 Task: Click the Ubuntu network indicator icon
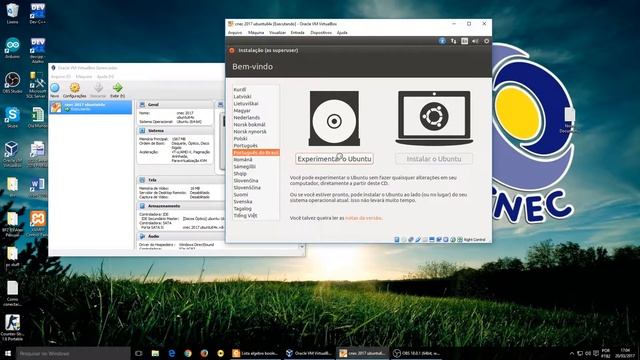[x=453, y=41]
